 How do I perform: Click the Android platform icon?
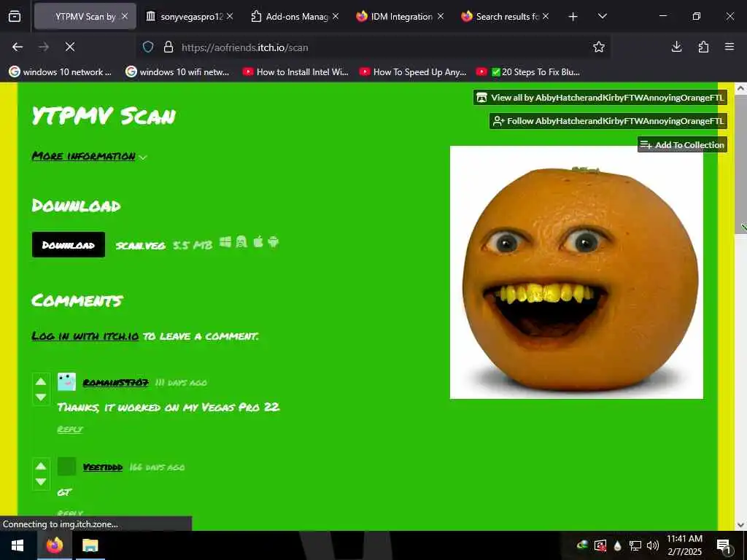[273, 242]
